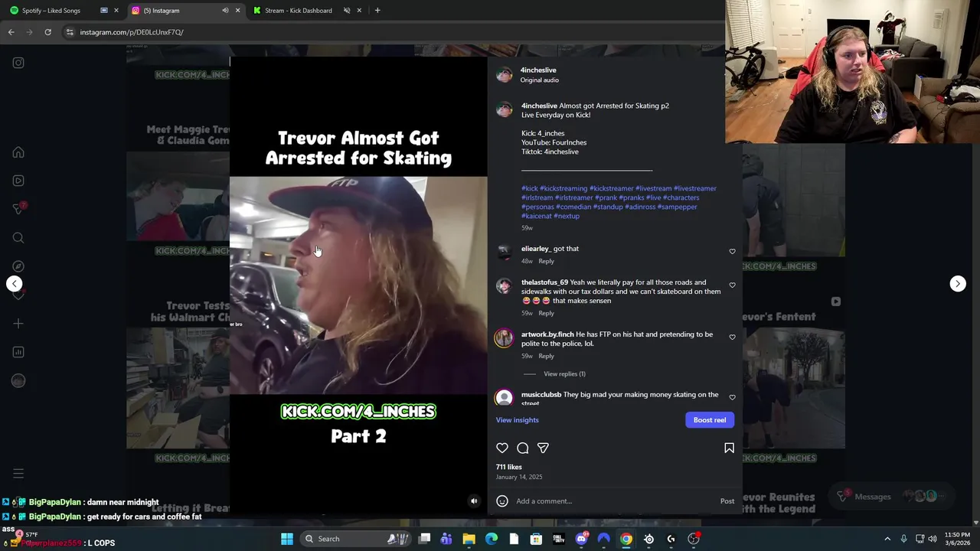The height and width of the screenshot is (551, 980).
Task: Click the reel video to pause
Action: click(x=358, y=285)
